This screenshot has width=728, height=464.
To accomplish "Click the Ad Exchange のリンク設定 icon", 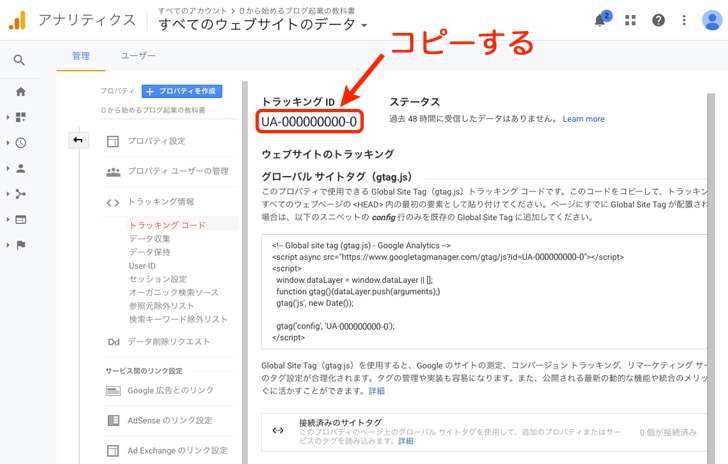I will pyautogui.click(x=113, y=451).
